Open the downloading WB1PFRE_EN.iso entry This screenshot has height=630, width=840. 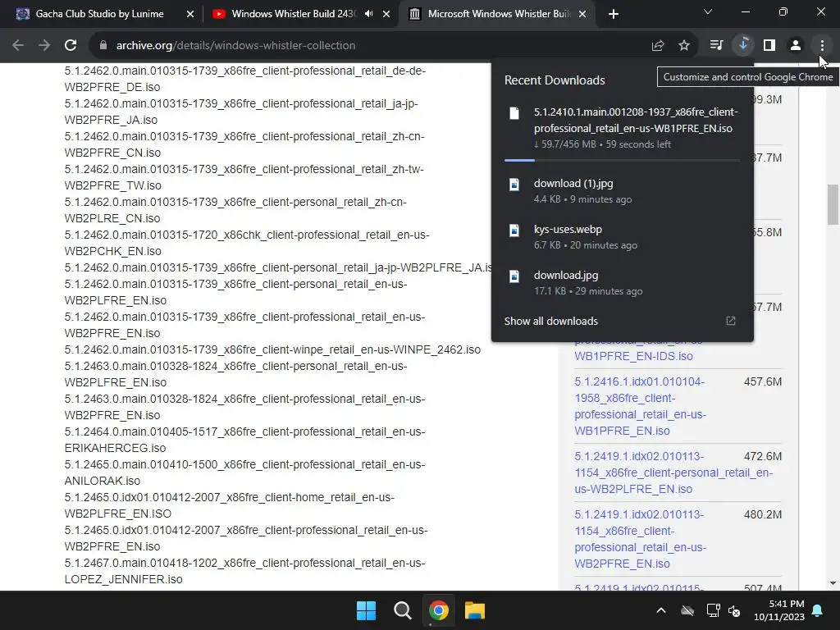[622, 127]
